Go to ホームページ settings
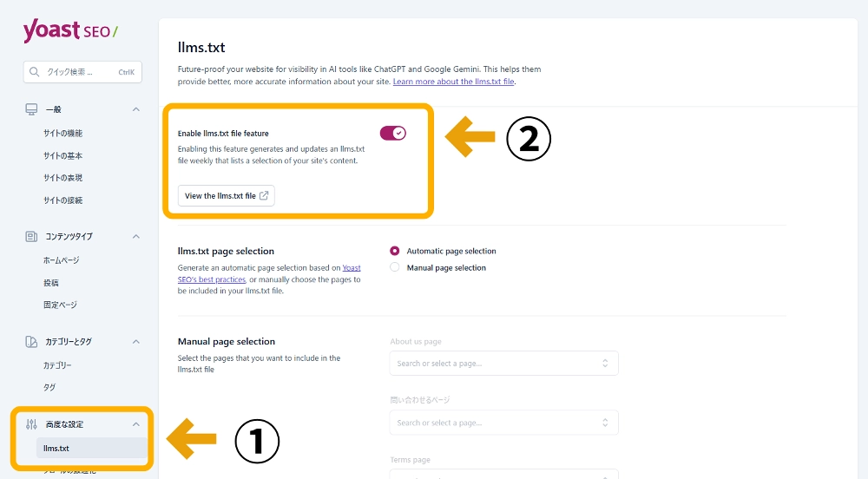 (62, 260)
